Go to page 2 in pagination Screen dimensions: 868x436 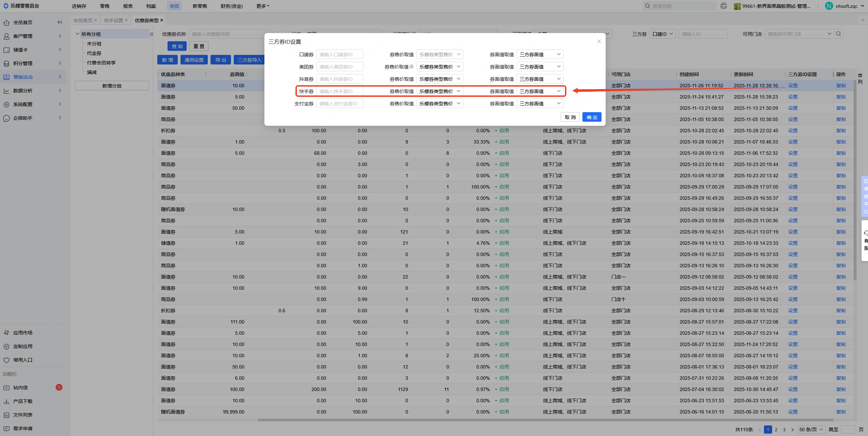point(776,430)
